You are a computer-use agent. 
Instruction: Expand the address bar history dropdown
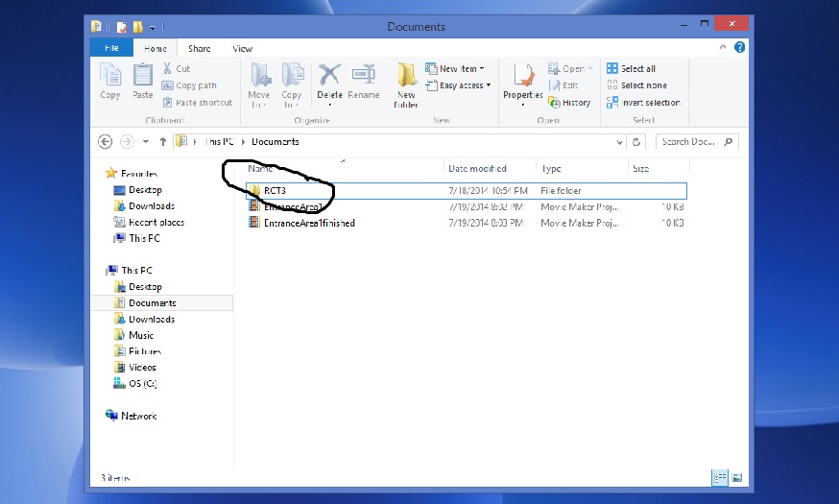[x=619, y=142]
